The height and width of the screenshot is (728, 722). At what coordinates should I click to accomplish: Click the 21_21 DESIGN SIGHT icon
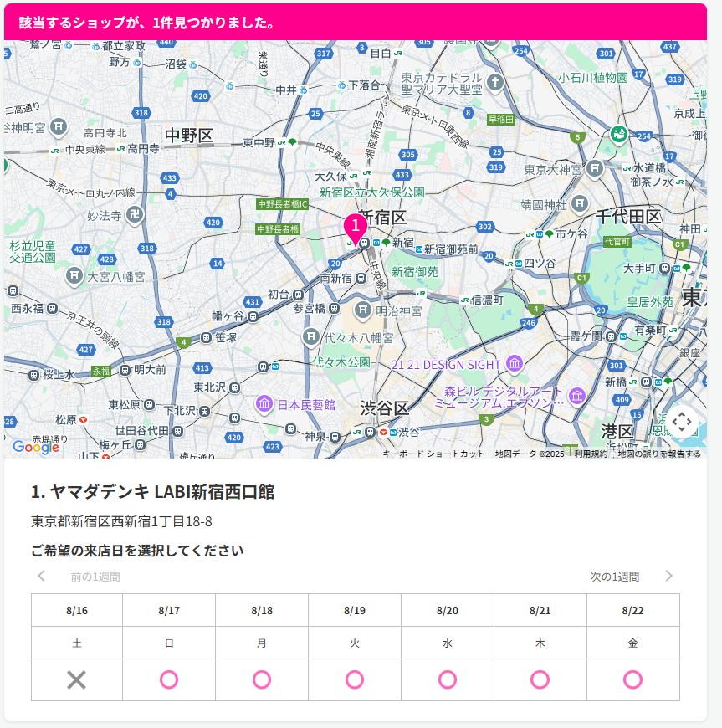coord(514,364)
